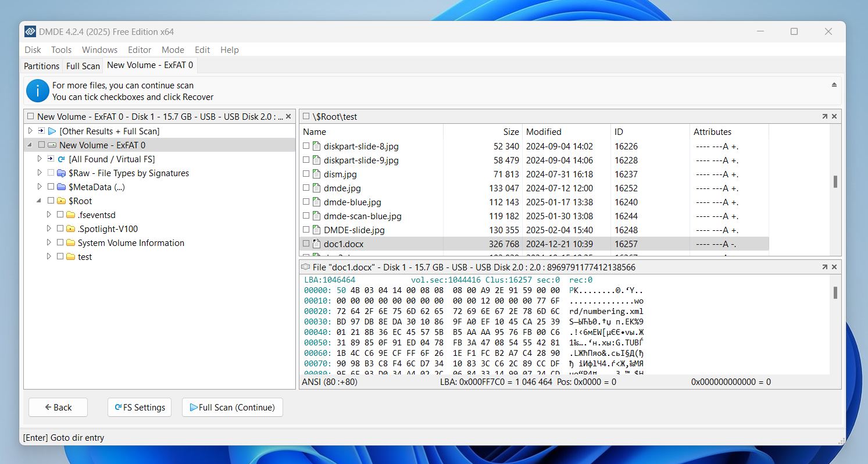This screenshot has height=464, width=868.
Task: Click the System Volume Information folder icon
Action: click(x=70, y=243)
